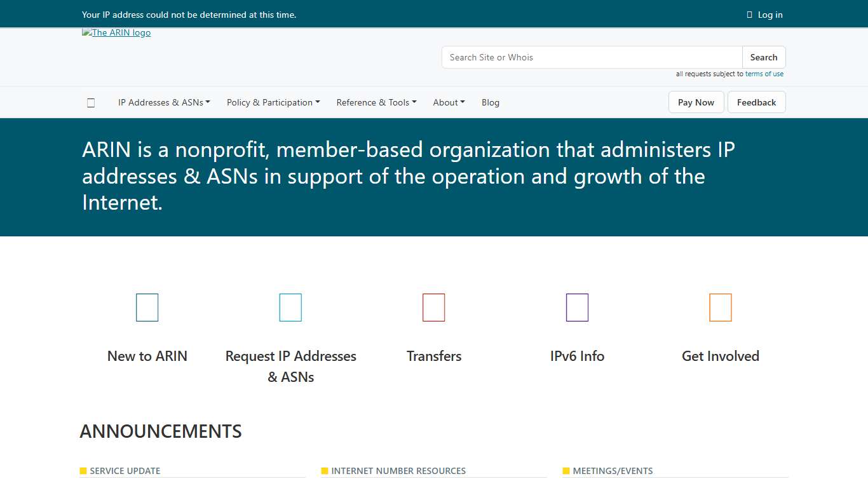Expand the Reference & Tools menu
The height and width of the screenshot is (488, 868).
pos(376,102)
